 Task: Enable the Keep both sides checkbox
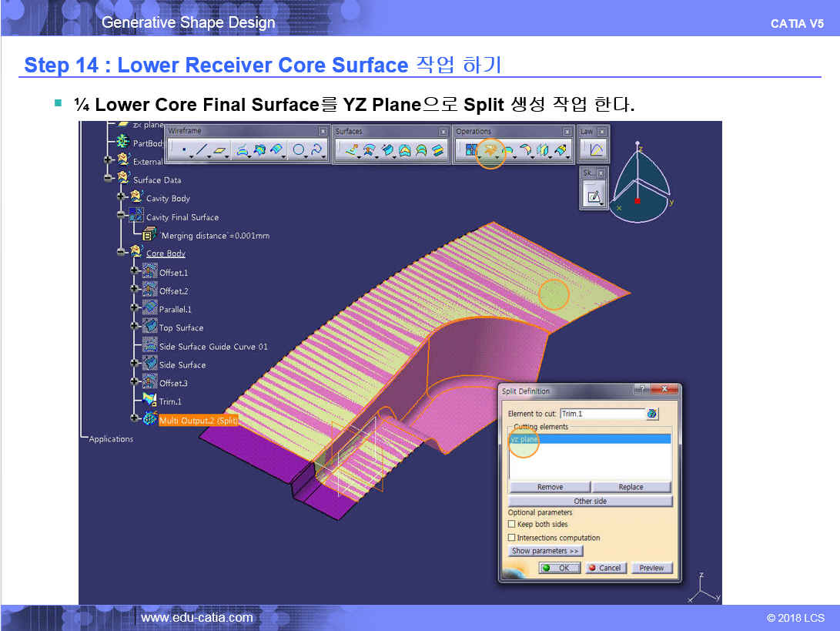coord(512,525)
